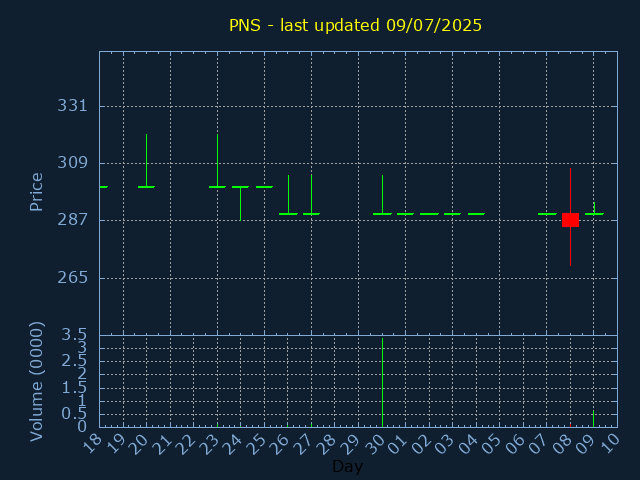Click day label 25 on x-axis
The height and width of the screenshot is (480, 640).
[257, 443]
